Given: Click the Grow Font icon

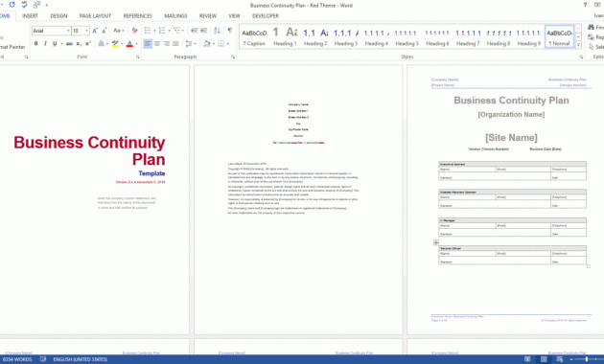Looking at the screenshot, I should coord(95,31).
